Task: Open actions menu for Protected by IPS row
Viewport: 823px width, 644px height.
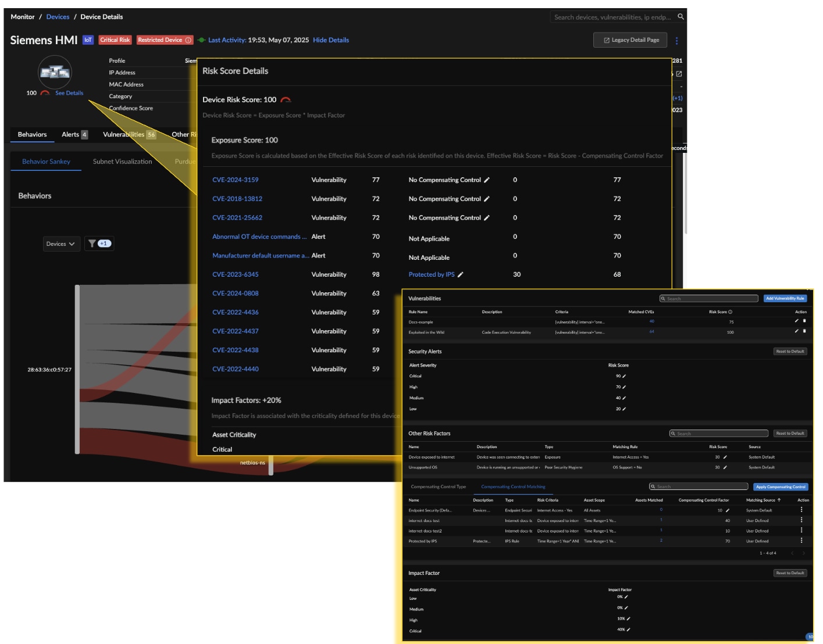Action: (801, 541)
